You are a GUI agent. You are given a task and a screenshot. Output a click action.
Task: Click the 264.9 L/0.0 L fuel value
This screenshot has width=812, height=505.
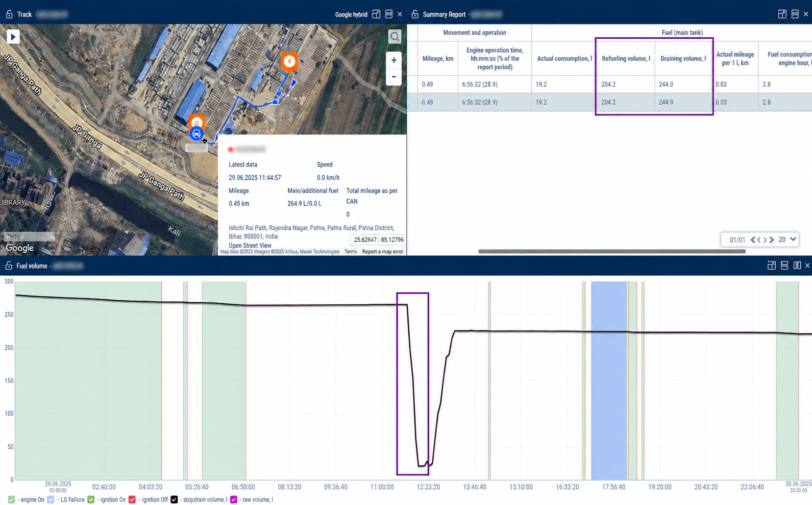click(305, 203)
